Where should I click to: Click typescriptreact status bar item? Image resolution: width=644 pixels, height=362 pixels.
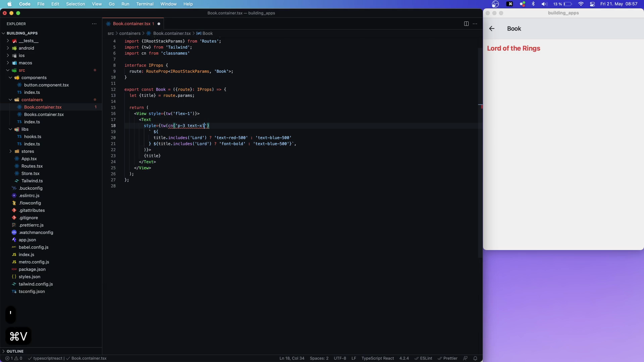click(45, 358)
